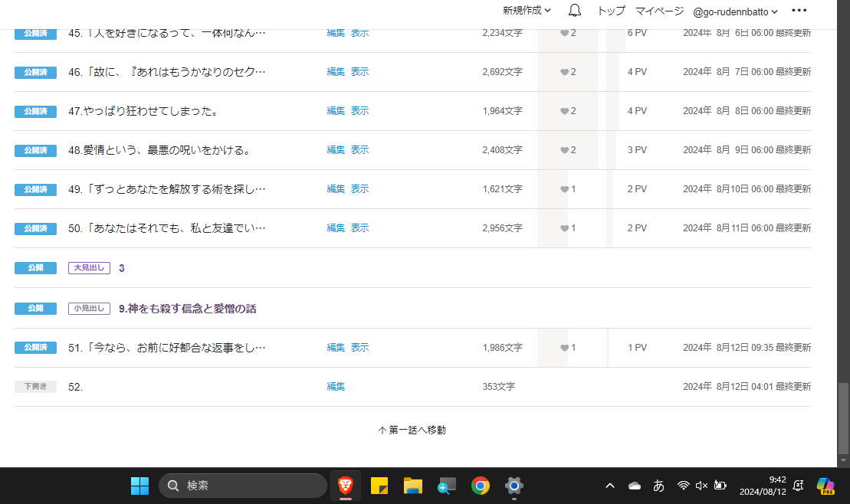Click the Copilot icon in the system tray
Image resolution: width=850 pixels, height=504 pixels.
[x=825, y=486]
